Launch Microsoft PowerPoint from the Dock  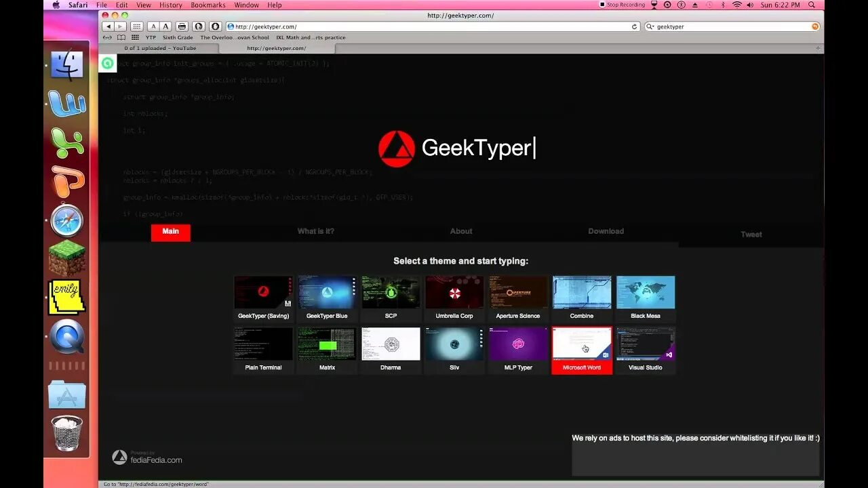pos(66,181)
